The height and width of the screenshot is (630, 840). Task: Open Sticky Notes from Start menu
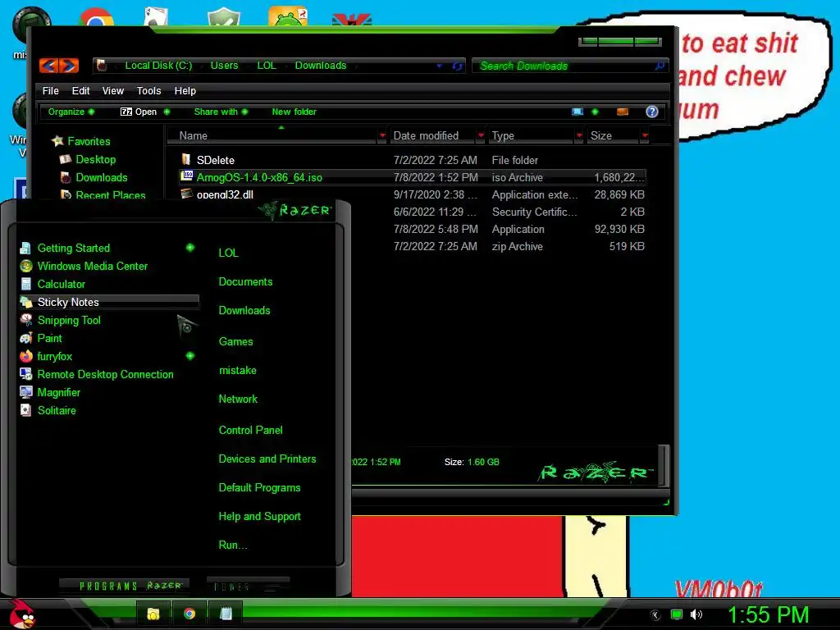point(109,302)
